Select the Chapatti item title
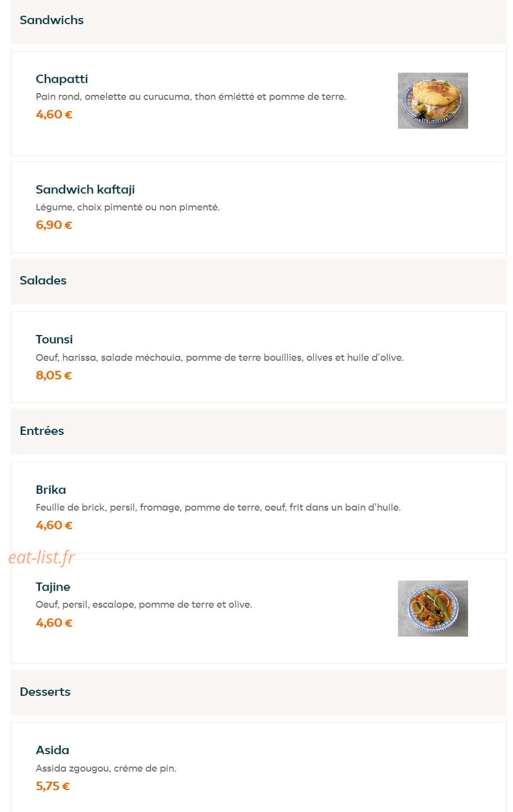 (62, 79)
